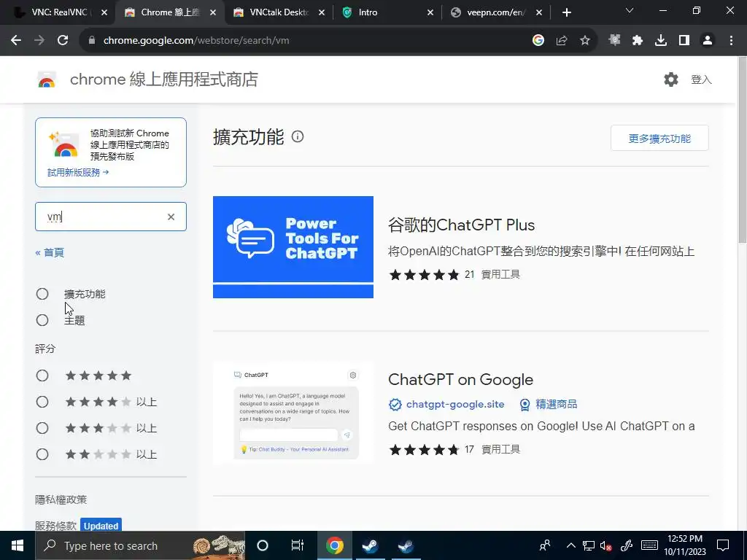Open Chrome downloads from the toolbar

pyautogui.click(x=661, y=41)
